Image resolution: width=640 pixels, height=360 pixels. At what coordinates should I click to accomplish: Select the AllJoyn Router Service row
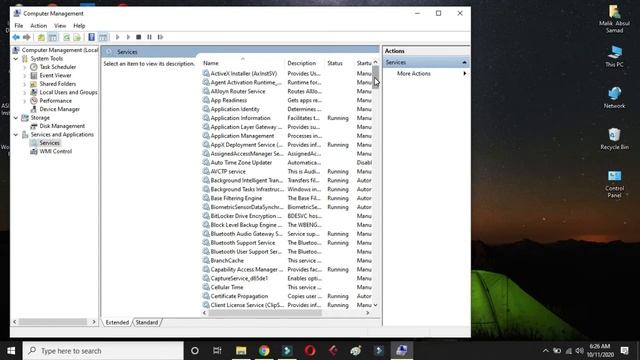(238, 91)
